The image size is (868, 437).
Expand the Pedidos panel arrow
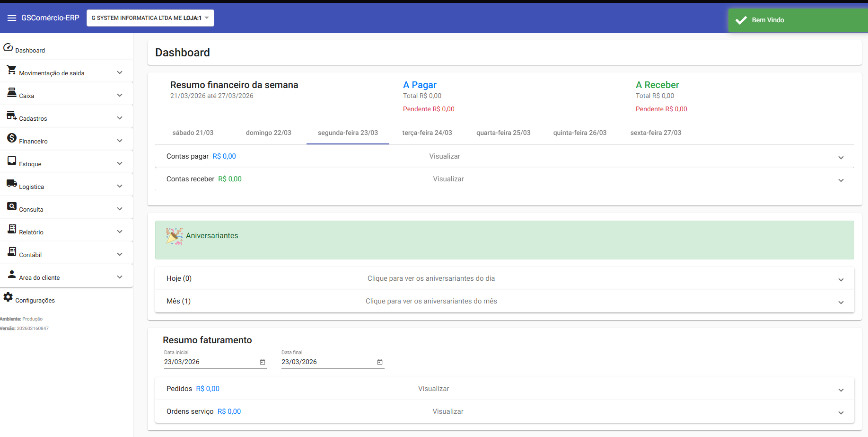tap(841, 390)
